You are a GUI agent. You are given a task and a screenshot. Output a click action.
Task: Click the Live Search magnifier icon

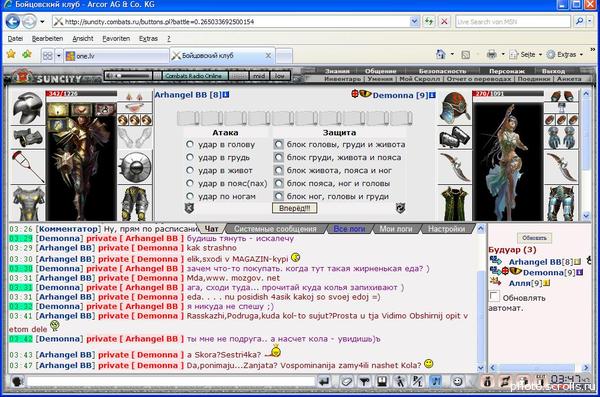[x=579, y=21]
